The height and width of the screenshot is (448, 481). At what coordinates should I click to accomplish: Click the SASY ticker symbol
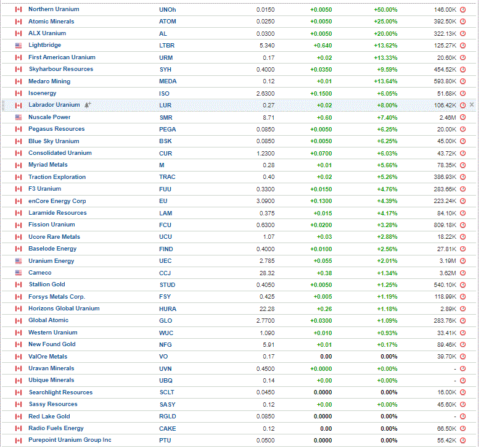pos(168,405)
